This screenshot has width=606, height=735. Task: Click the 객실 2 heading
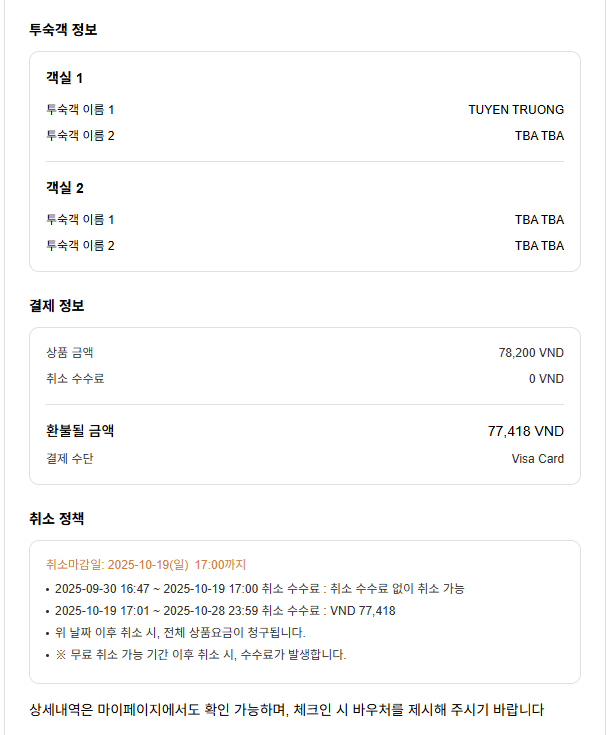coord(64,188)
